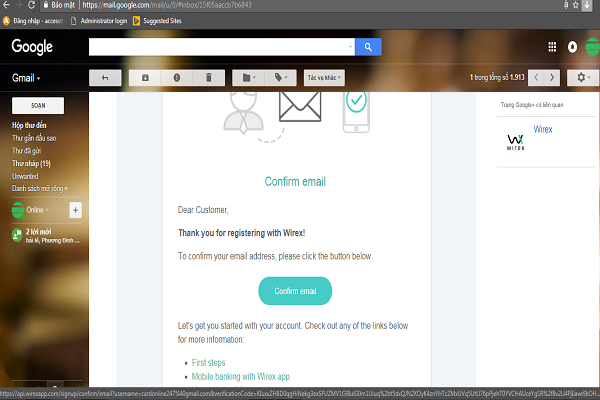This screenshot has width=600, height=400.
Task: Click the browser reload icon
Action: point(31,5)
